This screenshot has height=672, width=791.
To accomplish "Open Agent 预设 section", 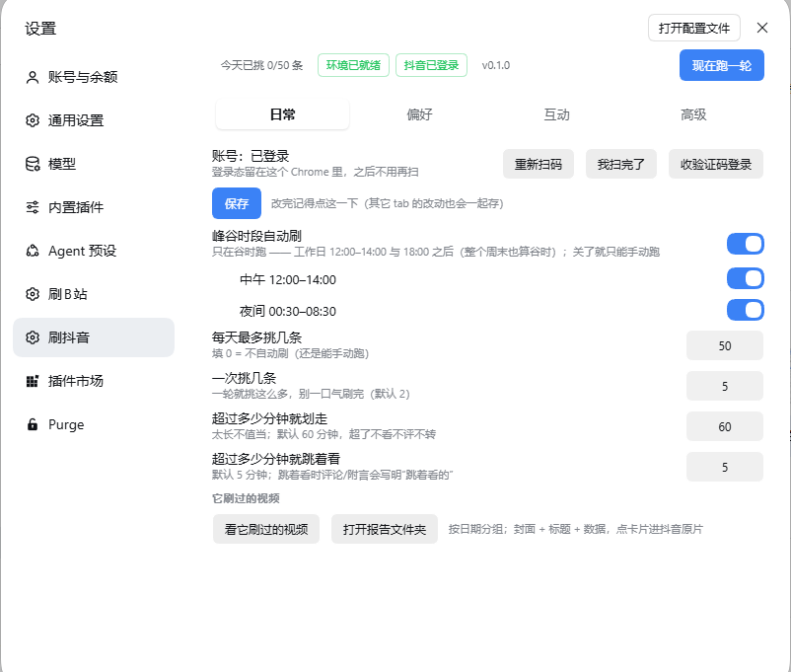I will pos(94,251).
